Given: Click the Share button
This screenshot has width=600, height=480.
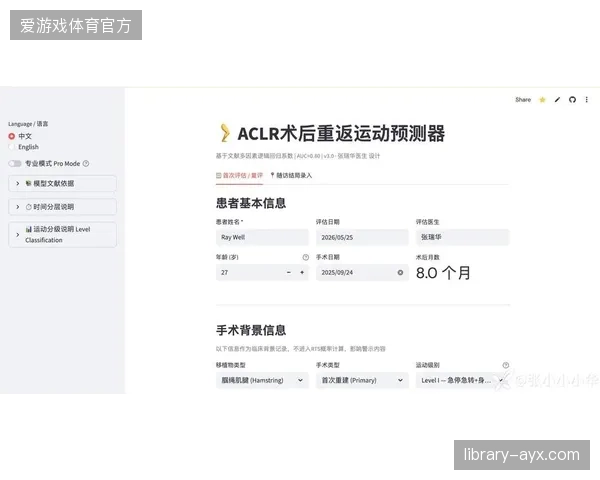Looking at the screenshot, I should point(523,100).
